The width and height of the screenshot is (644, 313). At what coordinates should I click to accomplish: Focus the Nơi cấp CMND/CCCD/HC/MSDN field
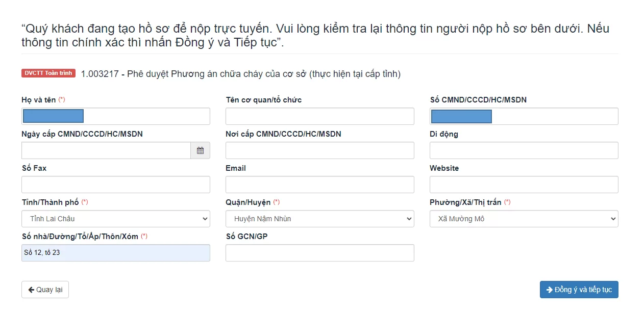point(320,150)
